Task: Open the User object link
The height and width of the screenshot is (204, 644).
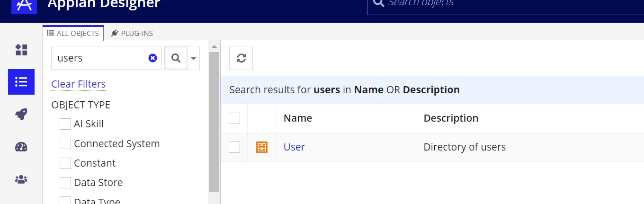Action: point(294,147)
